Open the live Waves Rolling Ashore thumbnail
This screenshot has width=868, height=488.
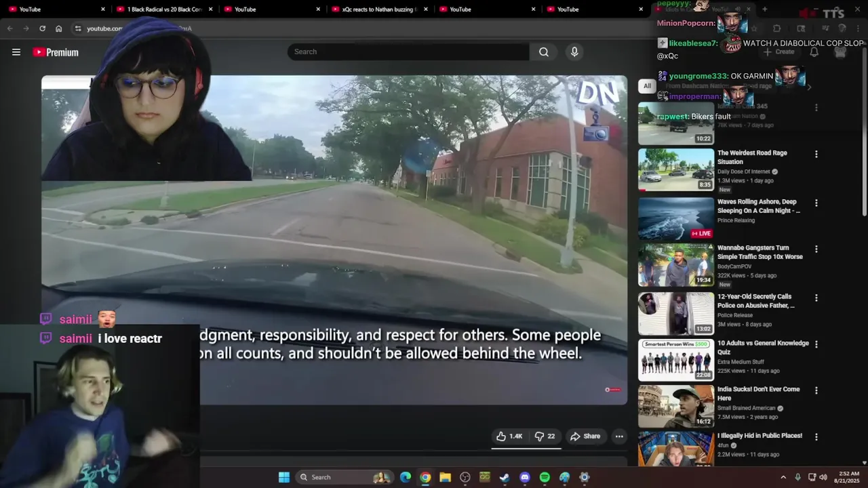point(676,218)
